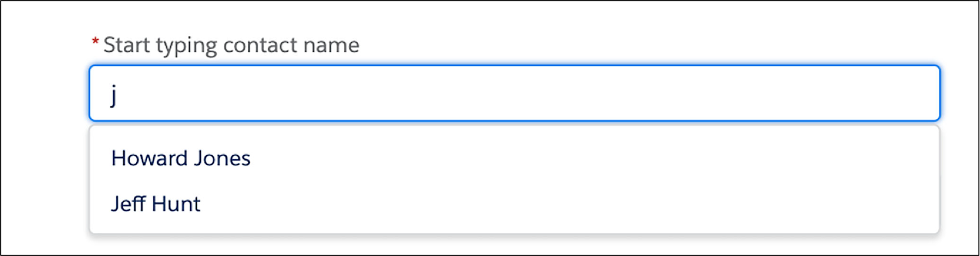Choose the first suggestion in the list
Viewport: 980px width, 256px height.
point(514,158)
